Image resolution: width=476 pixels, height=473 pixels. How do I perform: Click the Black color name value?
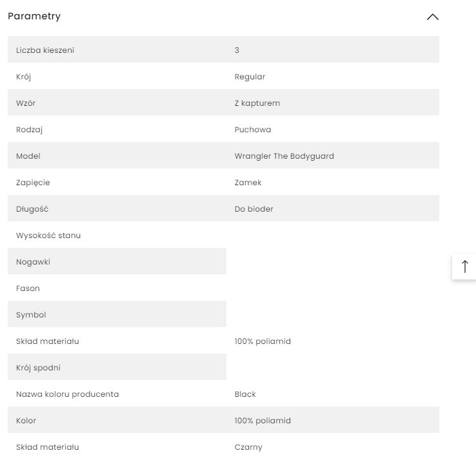point(245,394)
